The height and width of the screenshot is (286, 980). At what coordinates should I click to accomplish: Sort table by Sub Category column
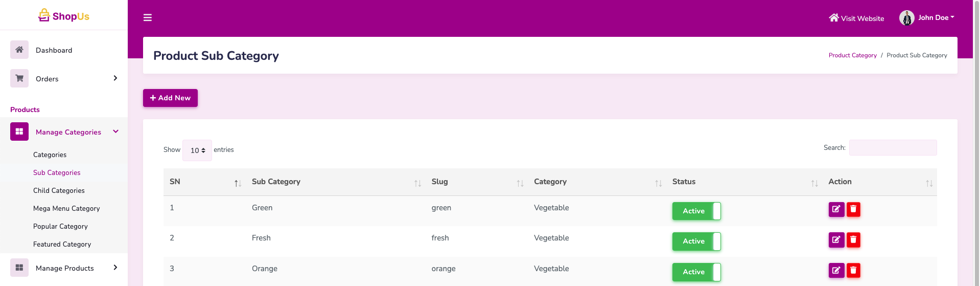tap(276, 182)
